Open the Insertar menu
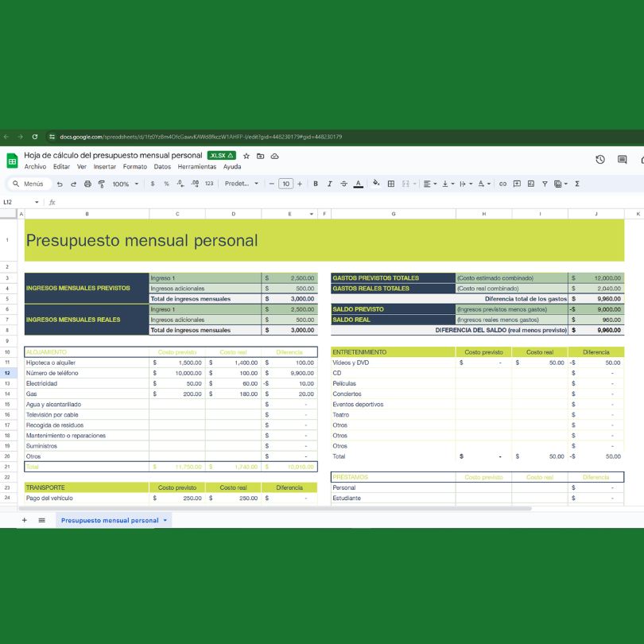 (x=104, y=167)
